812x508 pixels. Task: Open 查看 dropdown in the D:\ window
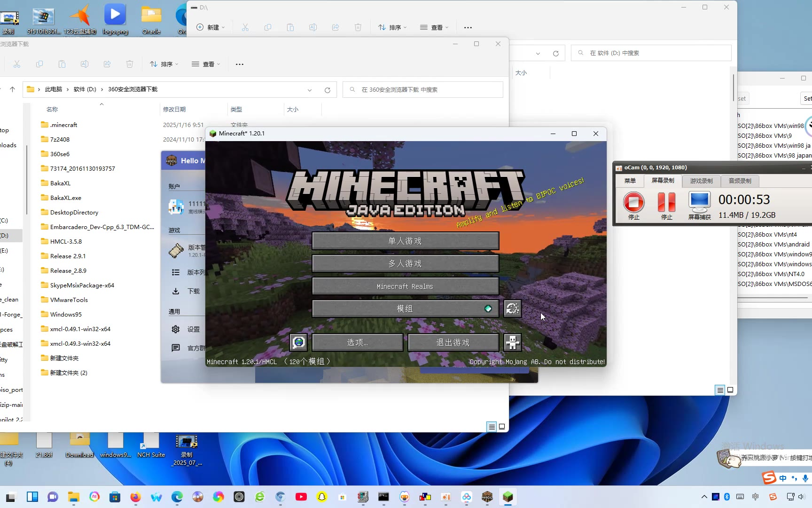pyautogui.click(x=434, y=27)
